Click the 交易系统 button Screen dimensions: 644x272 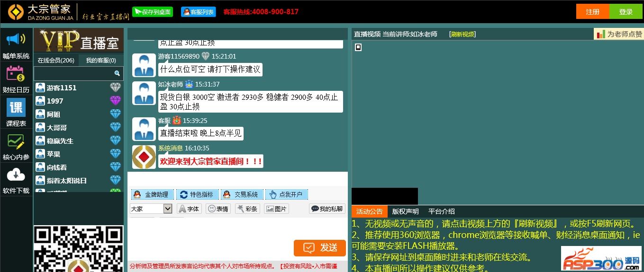click(242, 194)
